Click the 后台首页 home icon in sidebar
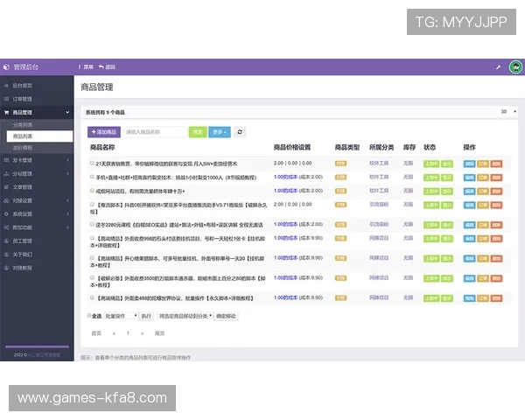The height and width of the screenshot is (420, 525). click(6, 86)
